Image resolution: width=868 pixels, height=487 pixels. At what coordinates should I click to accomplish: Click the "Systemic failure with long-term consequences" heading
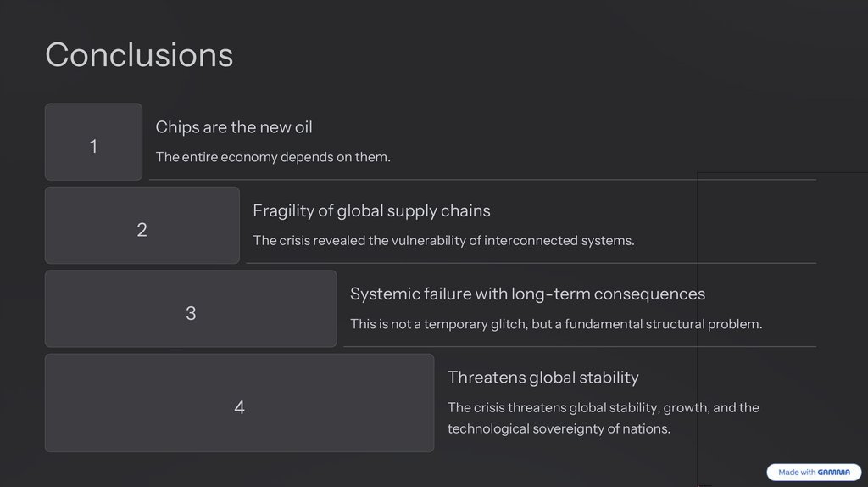(x=527, y=294)
